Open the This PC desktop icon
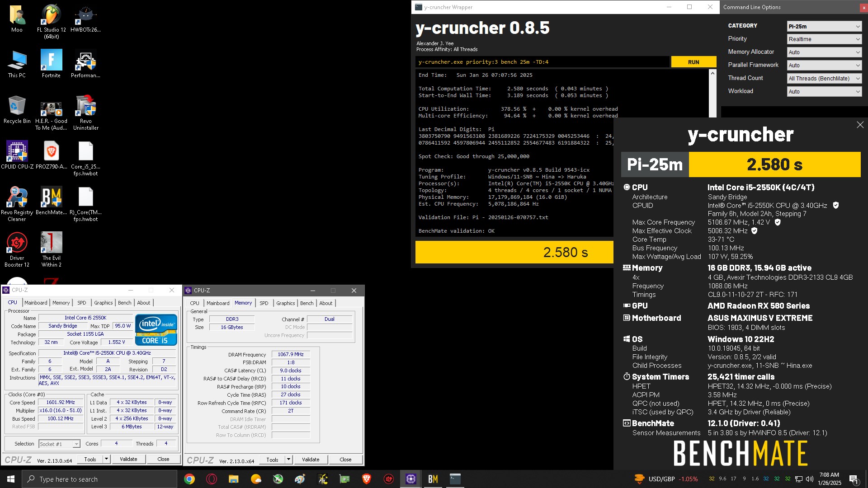 click(17, 64)
